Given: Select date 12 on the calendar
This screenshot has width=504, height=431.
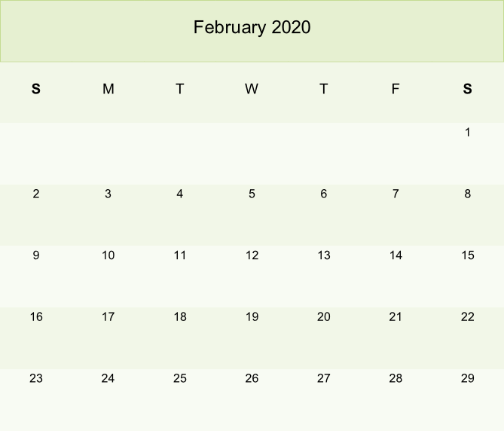Looking at the screenshot, I should (252, 255).
